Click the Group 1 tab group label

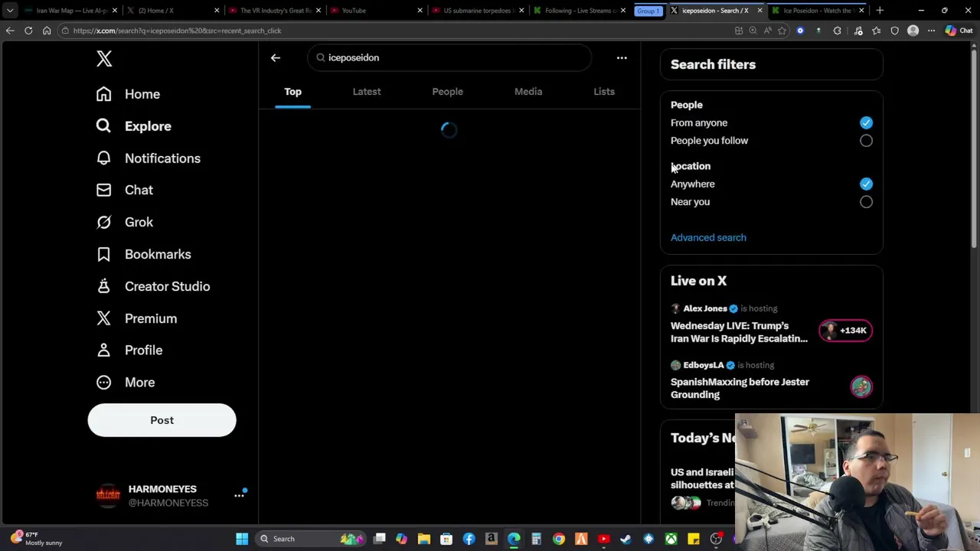tap(648, 11)
